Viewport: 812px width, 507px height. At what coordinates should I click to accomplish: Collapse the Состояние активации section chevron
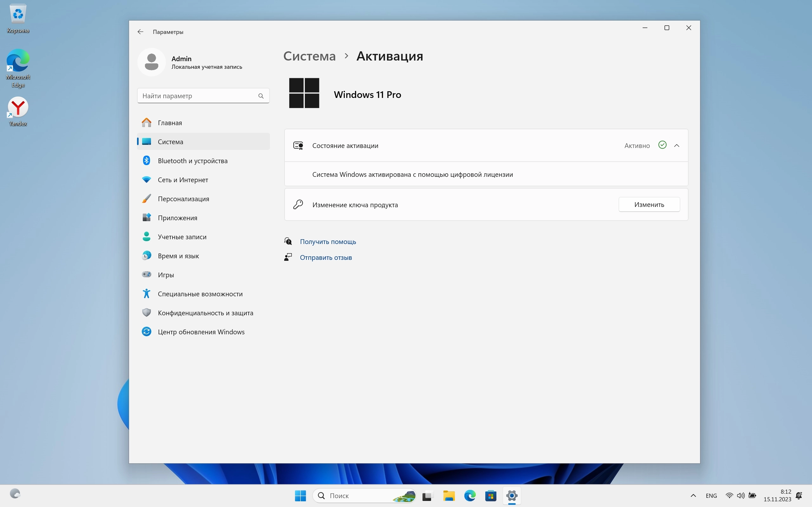[677, 145]
